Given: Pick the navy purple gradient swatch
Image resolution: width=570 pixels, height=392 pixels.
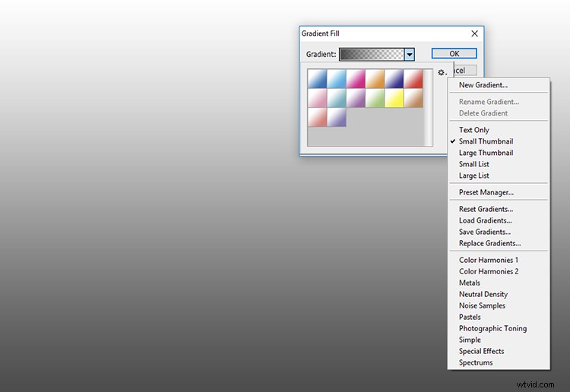Looking at the screenshot, I should point(394,79).
